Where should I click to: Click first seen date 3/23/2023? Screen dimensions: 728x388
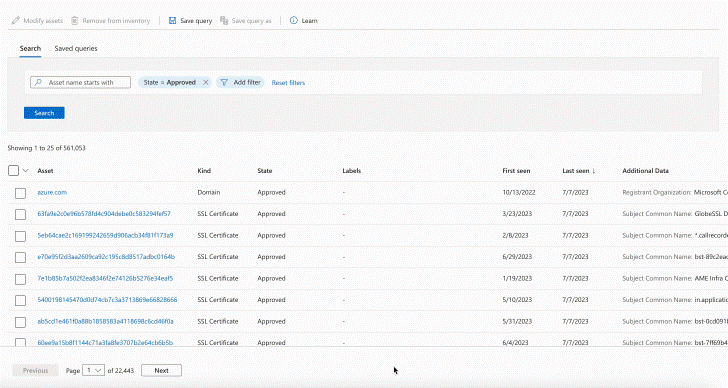517,213
